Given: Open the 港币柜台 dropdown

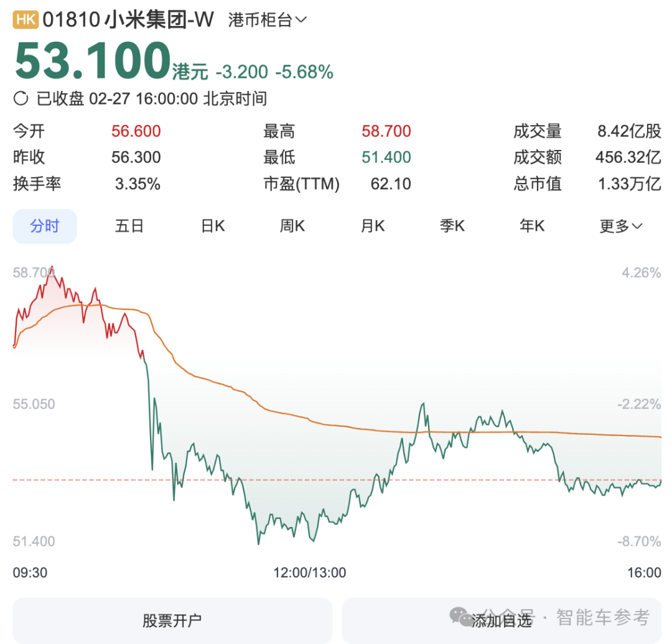Looking at the screenshot, I should click(x=268, y=20).
